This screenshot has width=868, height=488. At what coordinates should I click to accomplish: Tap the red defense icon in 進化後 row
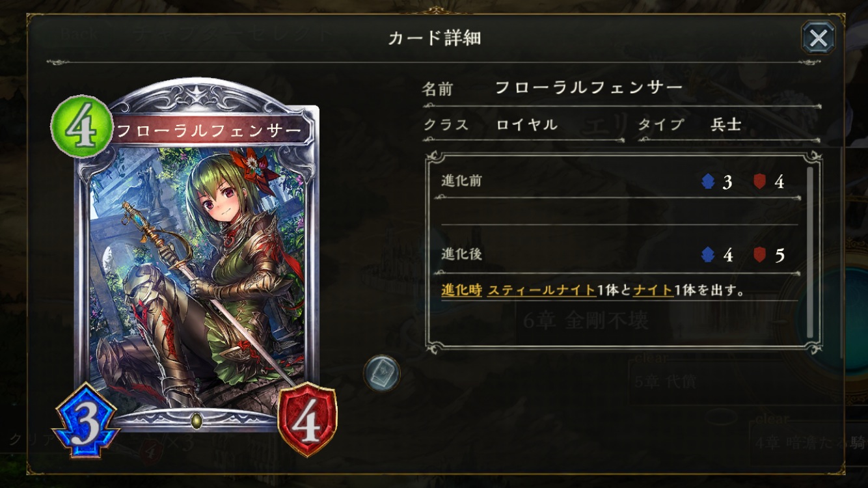pos(759,254)
